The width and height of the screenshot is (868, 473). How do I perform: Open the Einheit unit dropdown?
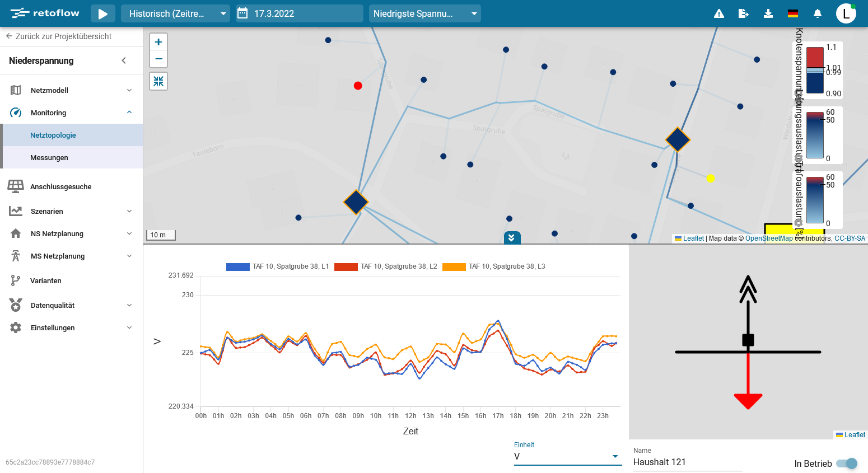(568, 456)
